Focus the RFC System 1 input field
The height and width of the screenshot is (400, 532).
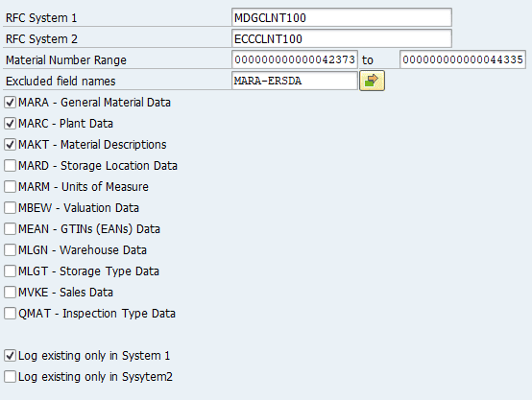tap(342, 17)
